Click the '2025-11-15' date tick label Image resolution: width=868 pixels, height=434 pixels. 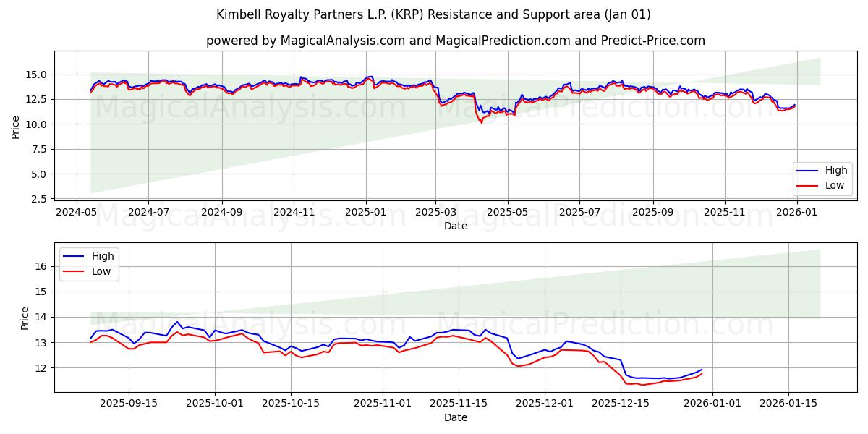pos(458,404)
